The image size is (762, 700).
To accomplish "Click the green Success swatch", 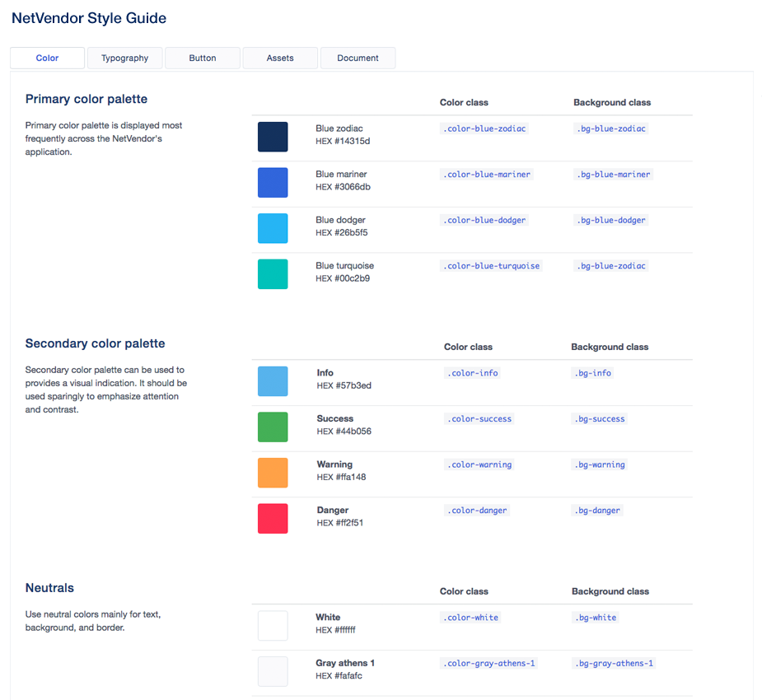I will 273,427.
